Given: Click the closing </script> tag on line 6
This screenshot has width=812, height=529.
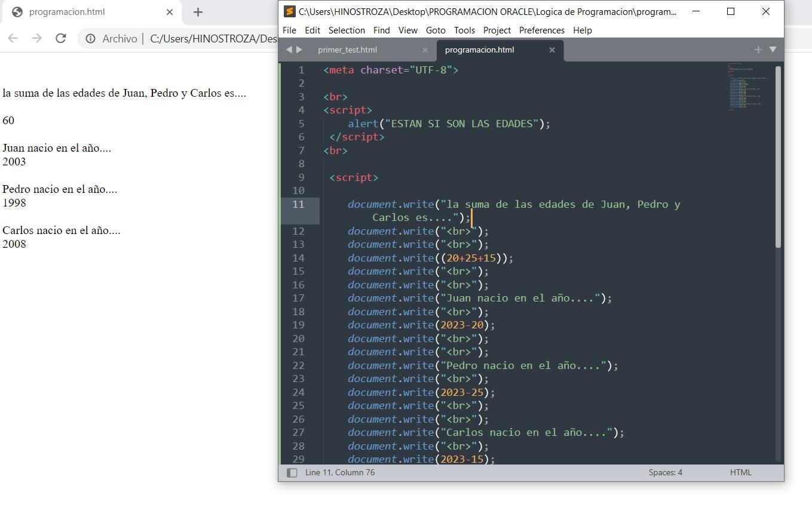Looking at the screenshot, I should click(357, 137).
